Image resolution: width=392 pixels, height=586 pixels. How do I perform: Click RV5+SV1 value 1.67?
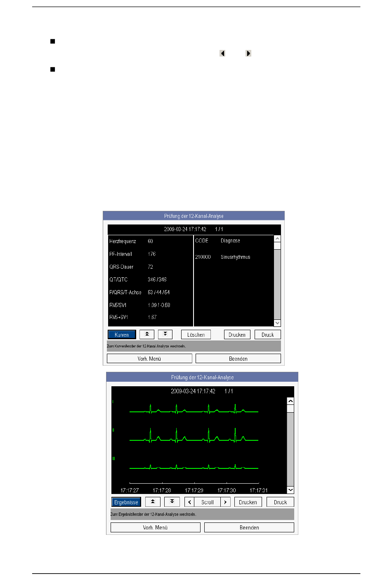152,317
